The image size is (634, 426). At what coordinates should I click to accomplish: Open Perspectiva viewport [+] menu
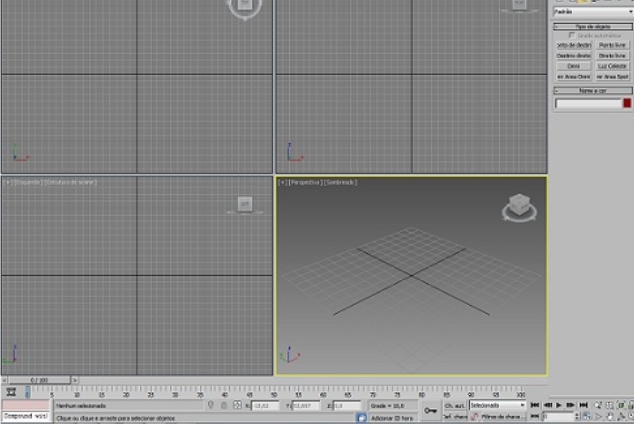coord(282,183)
